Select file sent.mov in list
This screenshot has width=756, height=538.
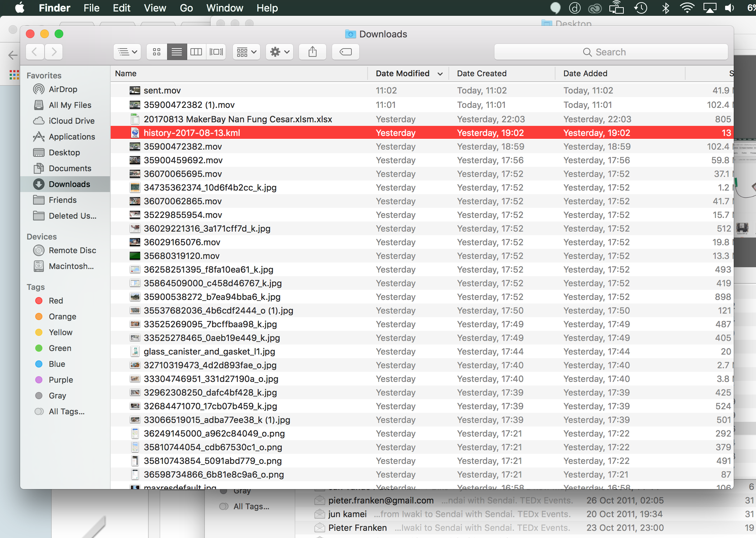coord(162,91)
